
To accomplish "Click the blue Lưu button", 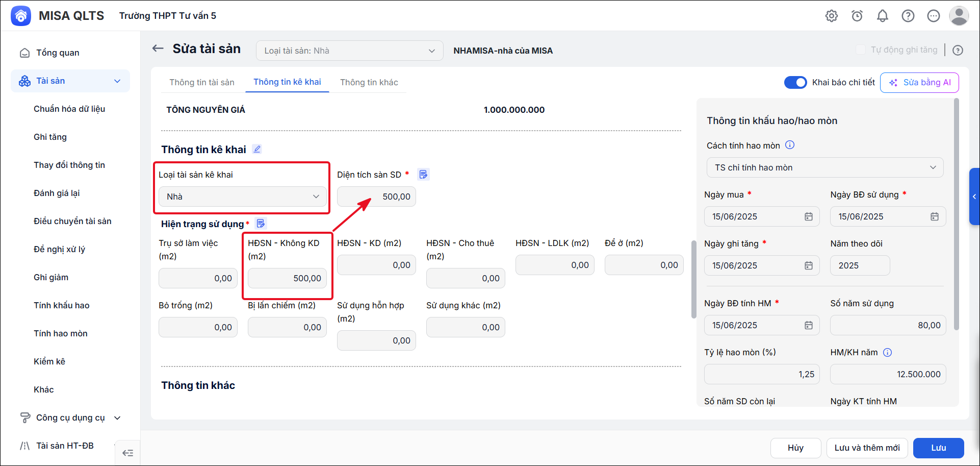I will pos(938,448).
